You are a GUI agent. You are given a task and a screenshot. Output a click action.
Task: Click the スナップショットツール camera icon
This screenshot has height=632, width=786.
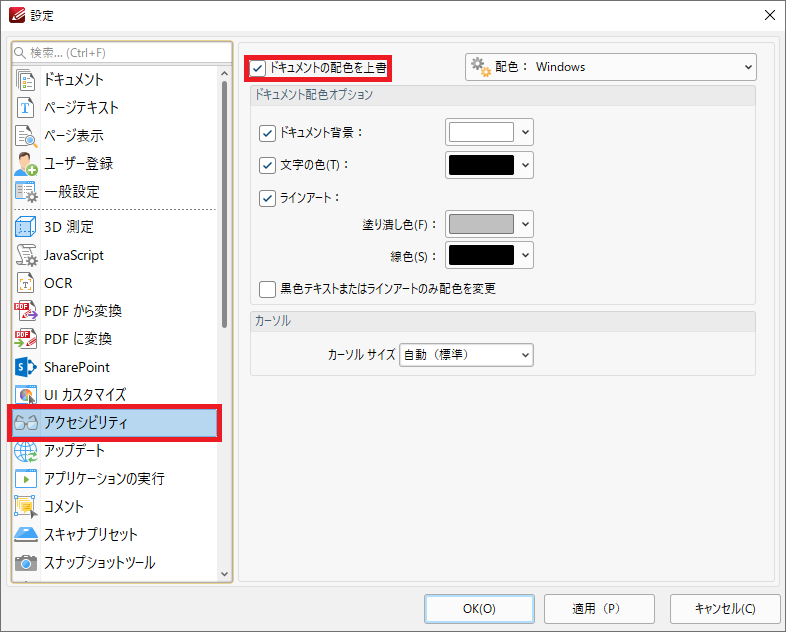click(x=26, y=563)
